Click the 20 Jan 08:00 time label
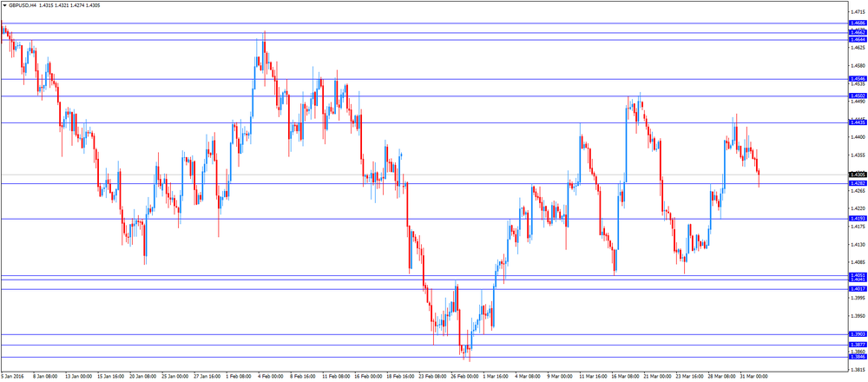 pyautogui.click(x=141, y=377)
